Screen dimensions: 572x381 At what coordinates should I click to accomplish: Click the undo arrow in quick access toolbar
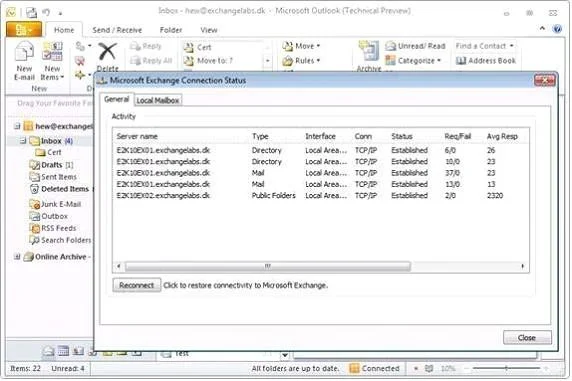pos(46,12)
